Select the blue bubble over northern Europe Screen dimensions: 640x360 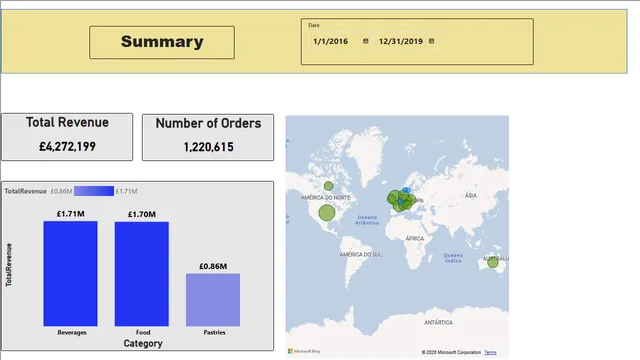click(406, 190)
